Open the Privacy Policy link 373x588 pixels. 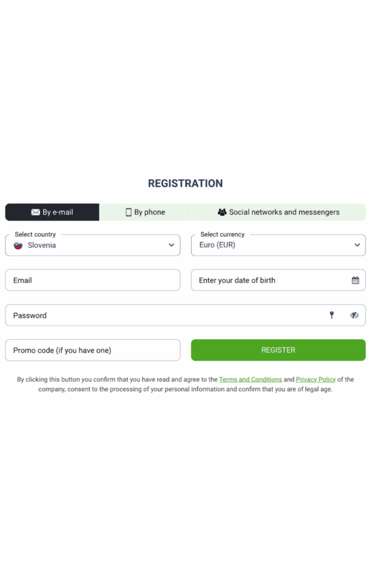click(316, 380)
